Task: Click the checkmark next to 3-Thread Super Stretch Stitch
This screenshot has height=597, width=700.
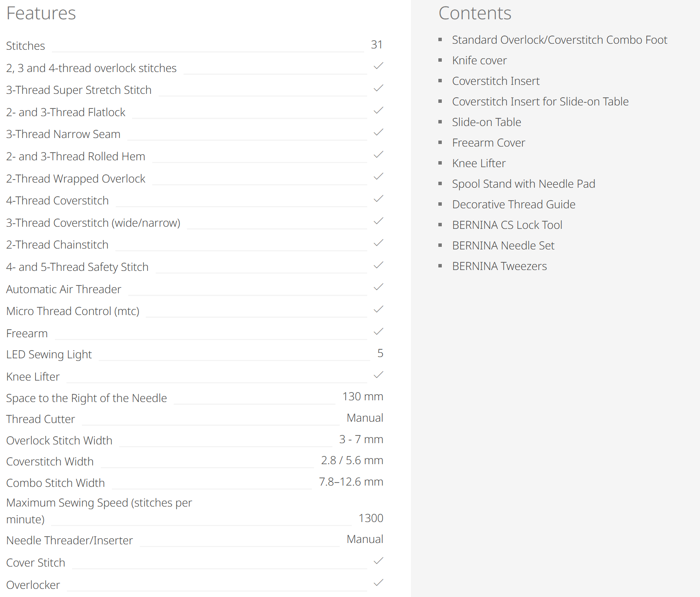Action: 378,88
